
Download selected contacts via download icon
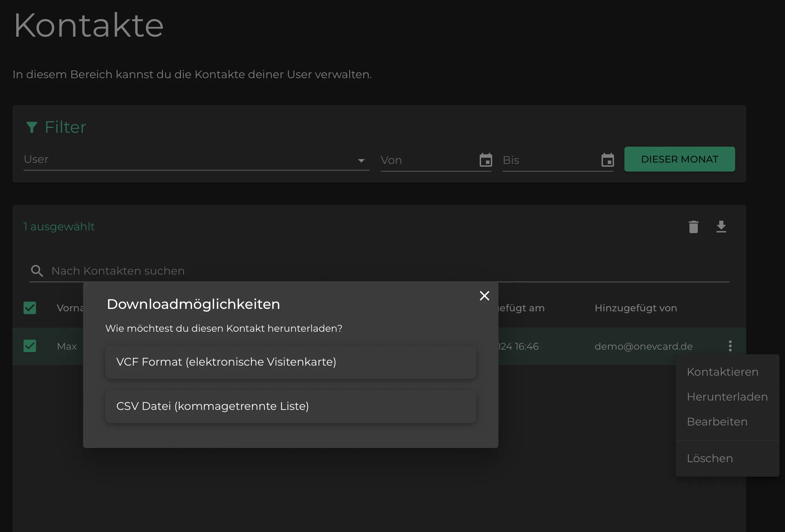pyautogui.click(x=721, y=227)
